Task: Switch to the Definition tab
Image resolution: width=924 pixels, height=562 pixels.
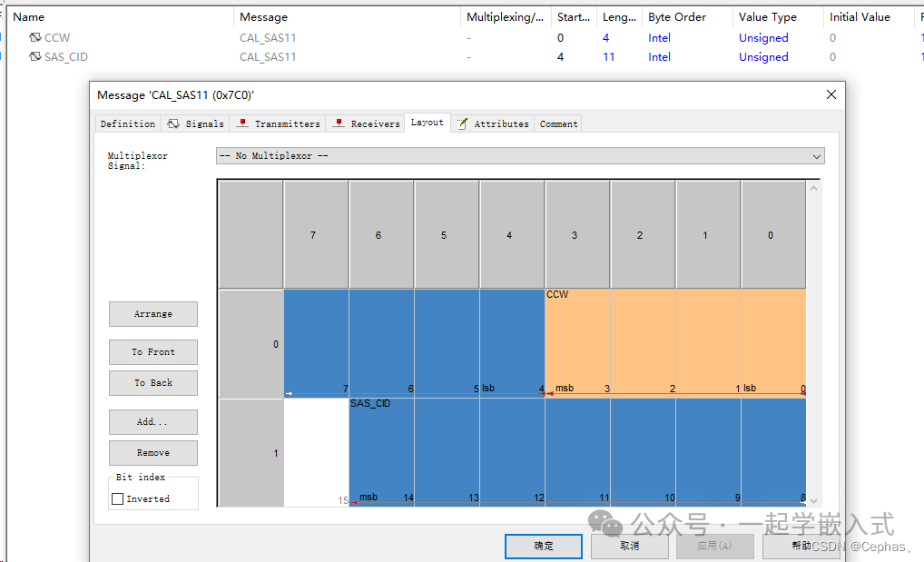Action: point(127,123)
